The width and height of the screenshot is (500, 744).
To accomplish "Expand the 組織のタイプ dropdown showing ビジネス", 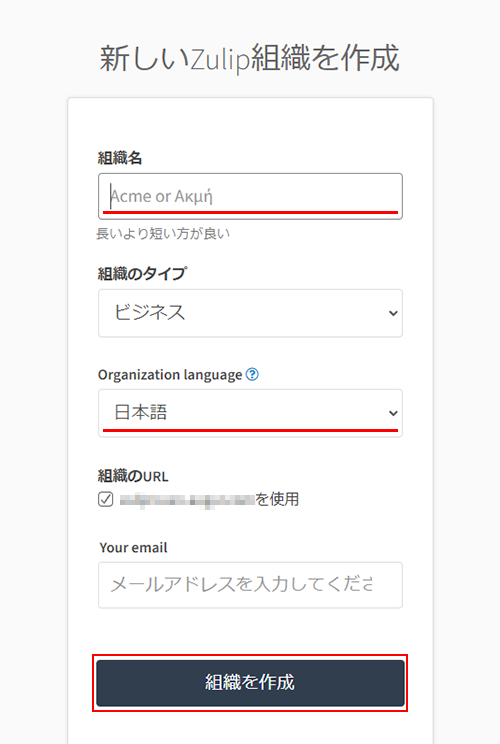I will coord(250,313).
